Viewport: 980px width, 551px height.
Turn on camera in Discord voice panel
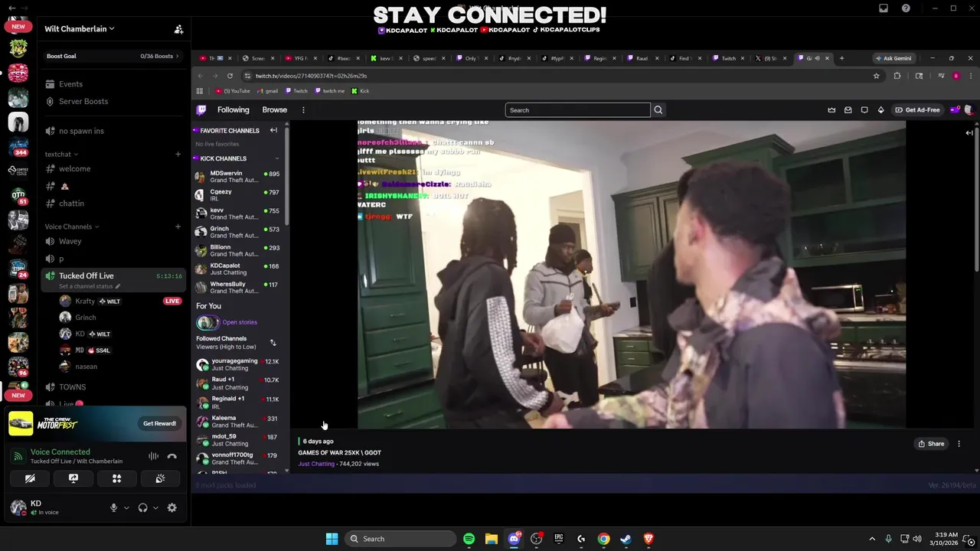point(30,478)
